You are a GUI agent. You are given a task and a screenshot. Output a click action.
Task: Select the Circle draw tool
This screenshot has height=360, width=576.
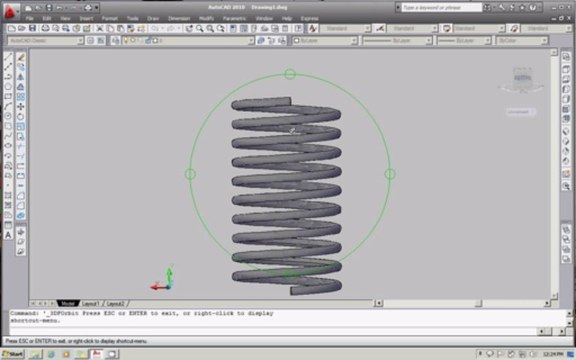(8, 116)
